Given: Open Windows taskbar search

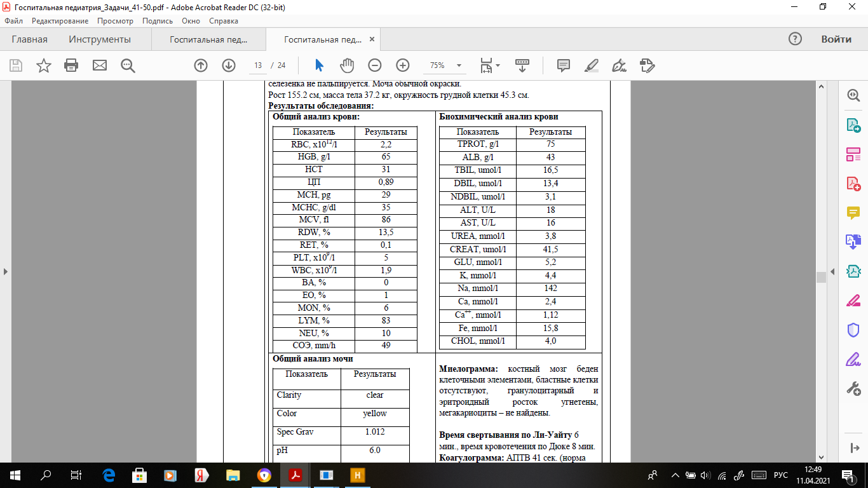Looking at the screenshot, I should (x=46, y=475).
